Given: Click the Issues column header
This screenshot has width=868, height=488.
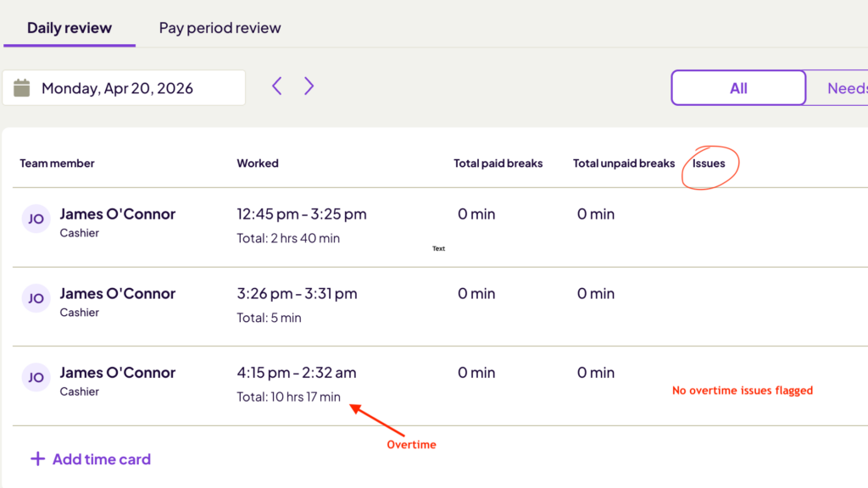Looking at the screenshot, I should point(709,164).
